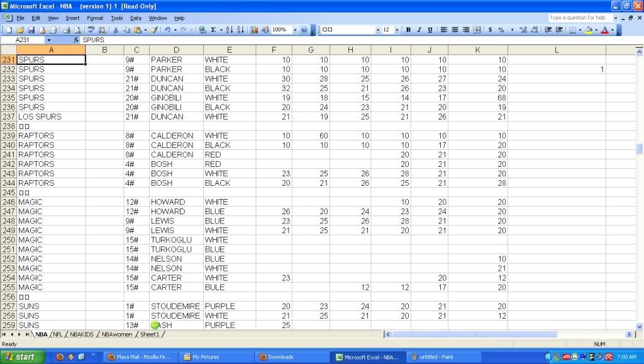Click the Type a question for help box

click(x=580, y=18)
